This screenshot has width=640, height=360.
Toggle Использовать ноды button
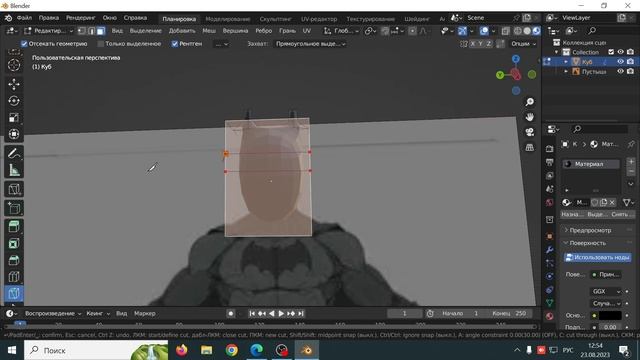click(x=598, y=258)
